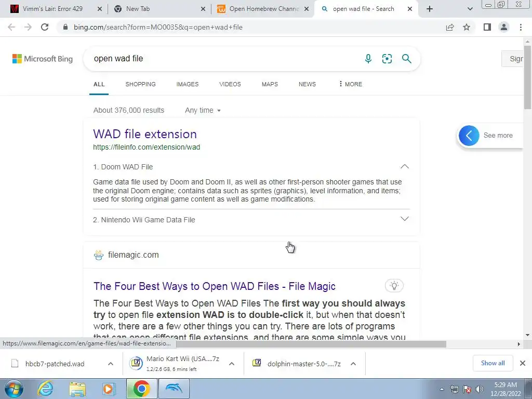
Task: Search by voice using microphone icon
Action: coord(368,59)
